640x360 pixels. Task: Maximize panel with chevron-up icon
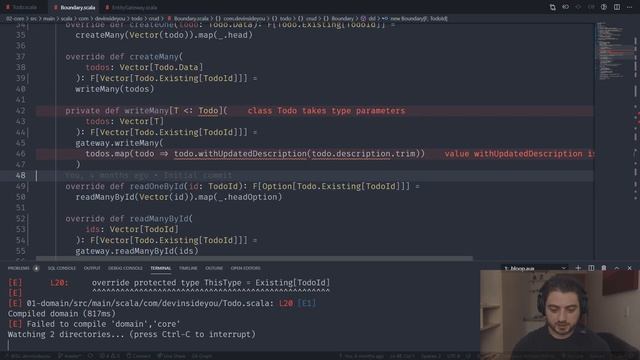tap(617, 268)
